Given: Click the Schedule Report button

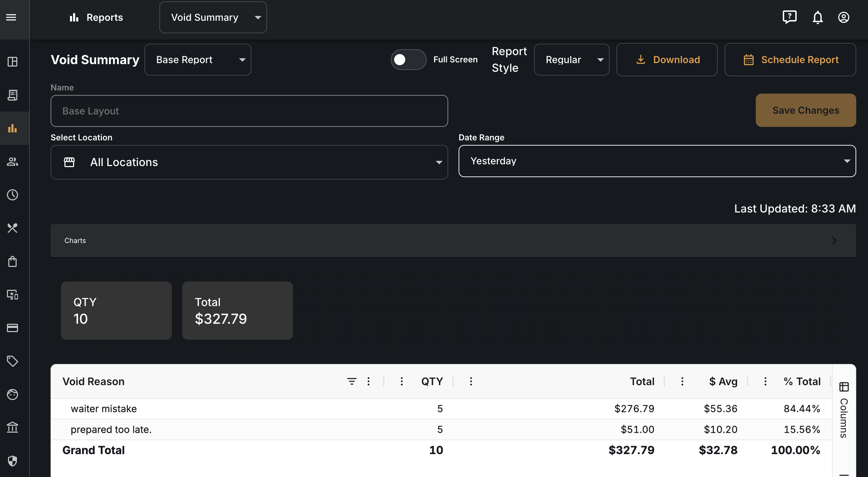Looking at the screenshot, I should (x=790, y=60).
